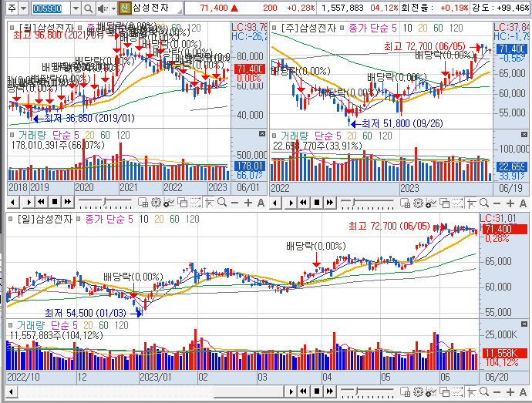
Task: Click stop button on daily chart toolbar
Action: [317, 391]
